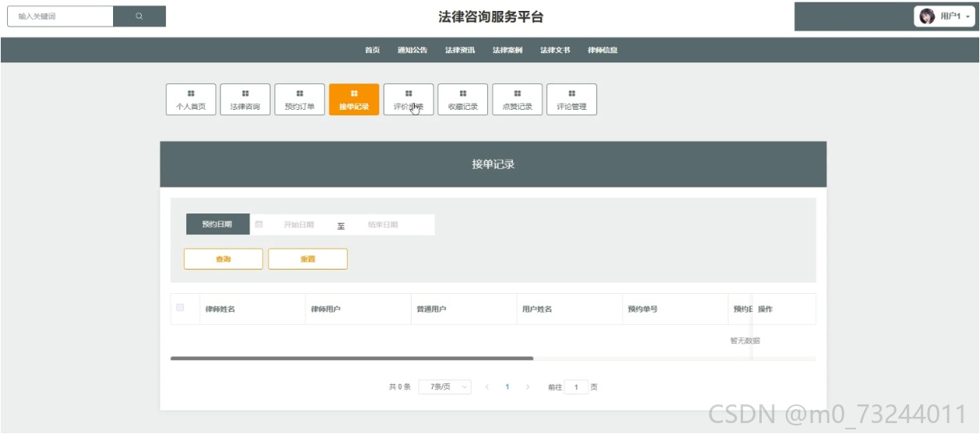This screenshot has width=980, height=434.
Task: Click the 法律咨询服务平台 site title
Action: pos(490,16)
